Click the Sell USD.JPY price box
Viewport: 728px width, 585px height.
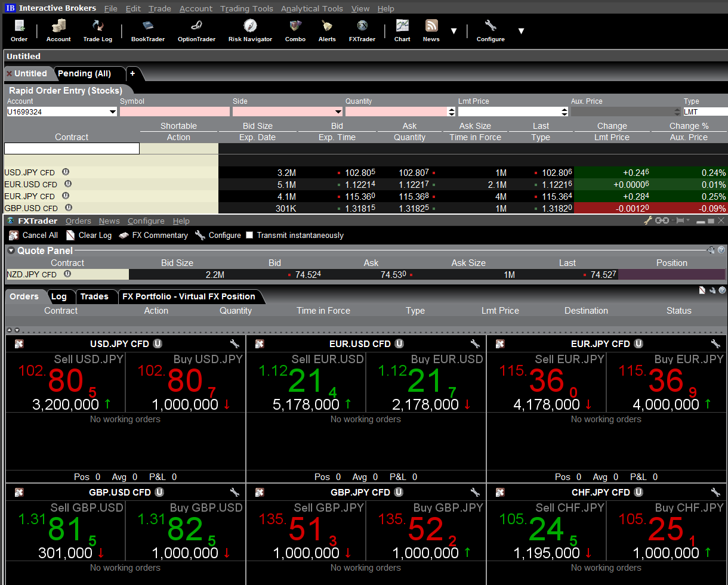point(66,382)
